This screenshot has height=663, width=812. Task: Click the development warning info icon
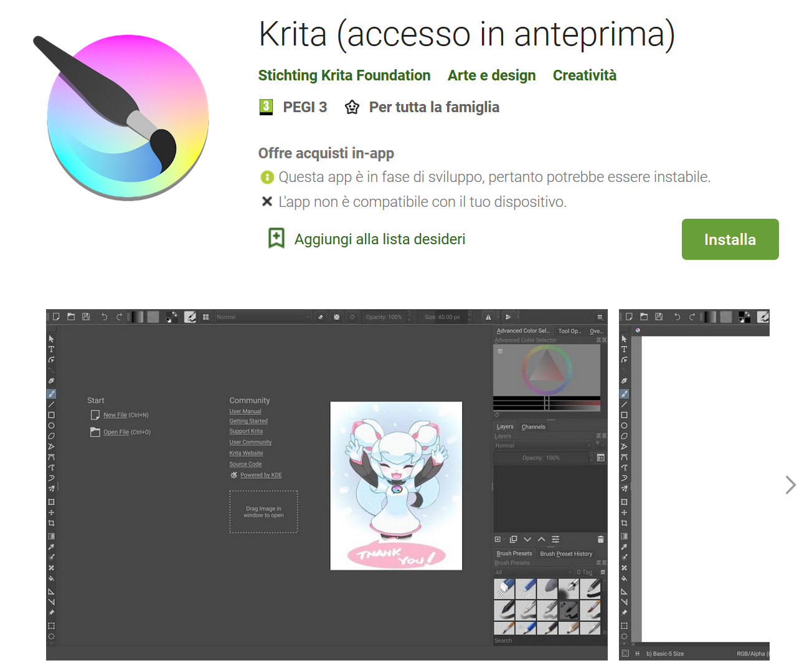pos(267,178)
